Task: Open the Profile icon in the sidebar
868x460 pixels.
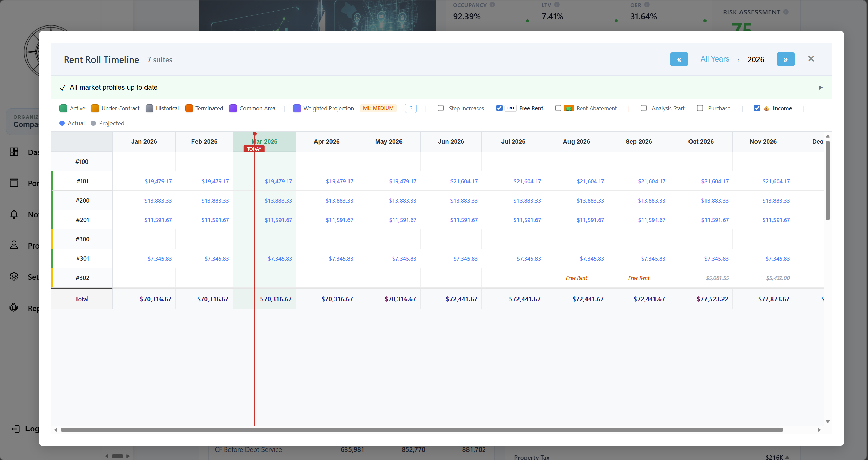Action: click(14, 245)
